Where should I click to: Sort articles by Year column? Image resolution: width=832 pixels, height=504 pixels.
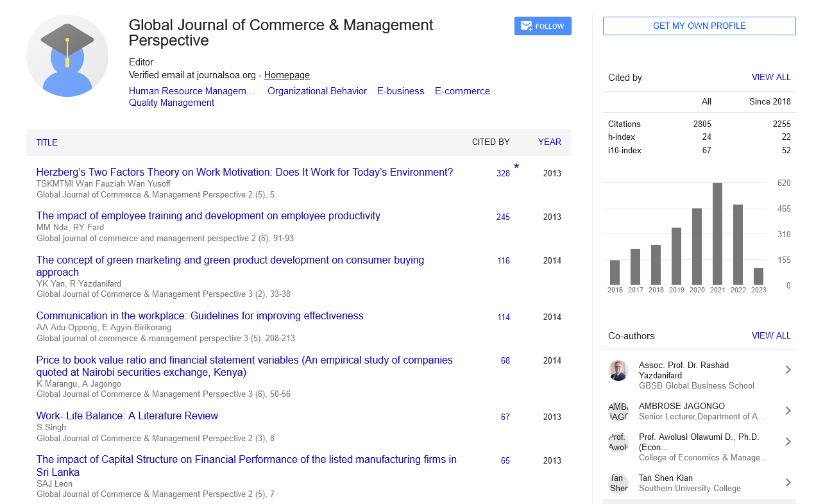coord(550,142)
